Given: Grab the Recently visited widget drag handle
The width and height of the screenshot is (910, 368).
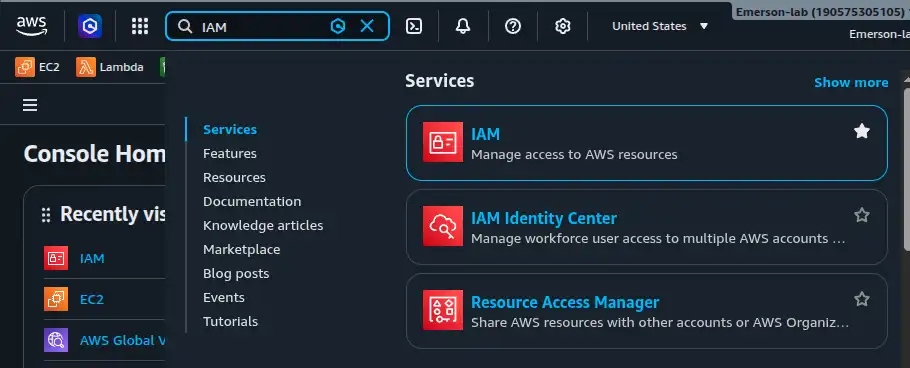Looking at the screenshot, I should 46,215.
